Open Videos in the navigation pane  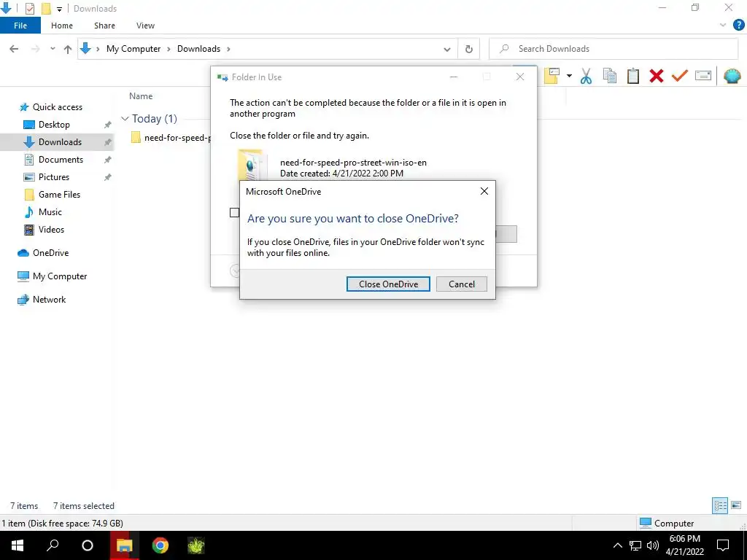coord(51,230)
